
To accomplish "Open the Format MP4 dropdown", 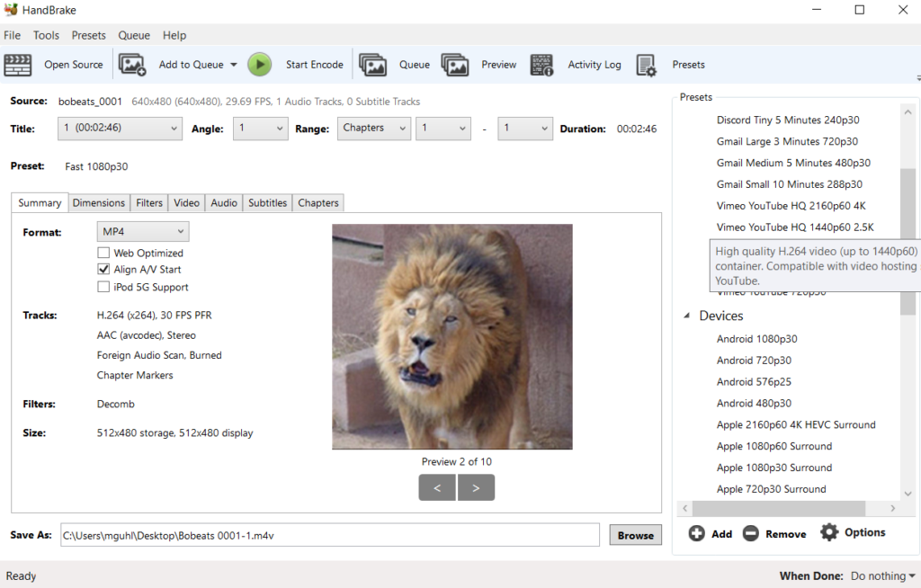I will click(x=143, y=232).
